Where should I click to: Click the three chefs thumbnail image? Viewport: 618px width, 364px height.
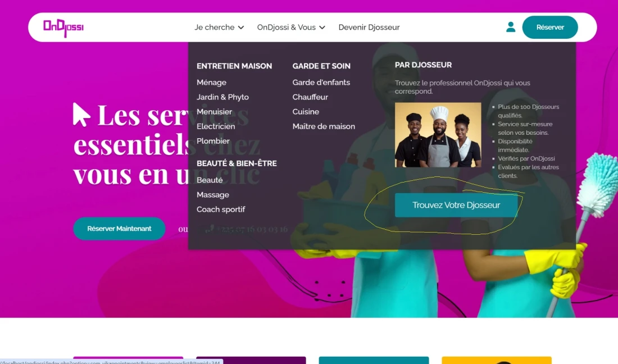[x=438, y=135]
